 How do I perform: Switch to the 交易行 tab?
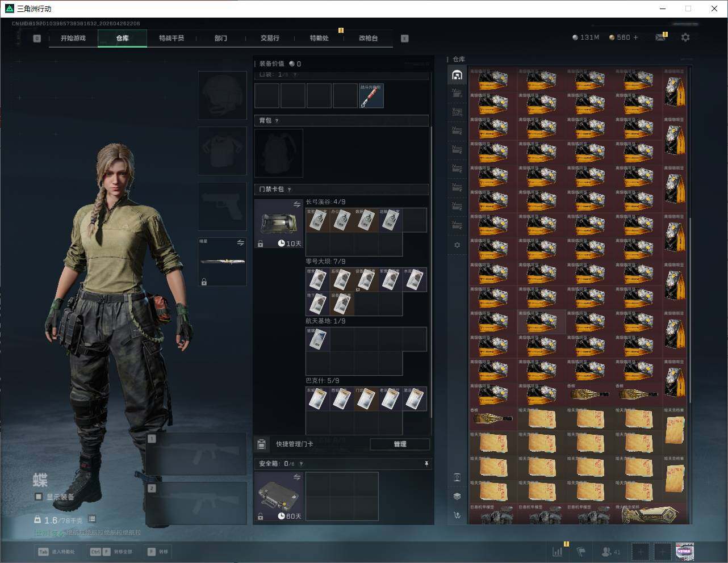pos(270,38)
